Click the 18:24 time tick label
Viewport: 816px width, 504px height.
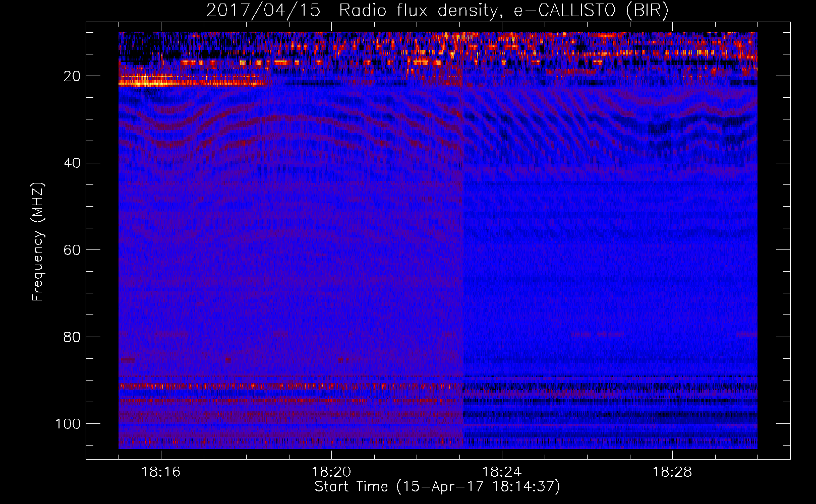point(502,472)
